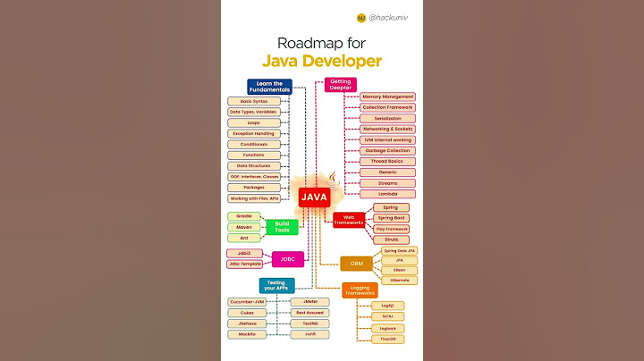Select the 'Thread Basics' item
The height and width of the screenshot is (361, 644).
click(387, 161)
